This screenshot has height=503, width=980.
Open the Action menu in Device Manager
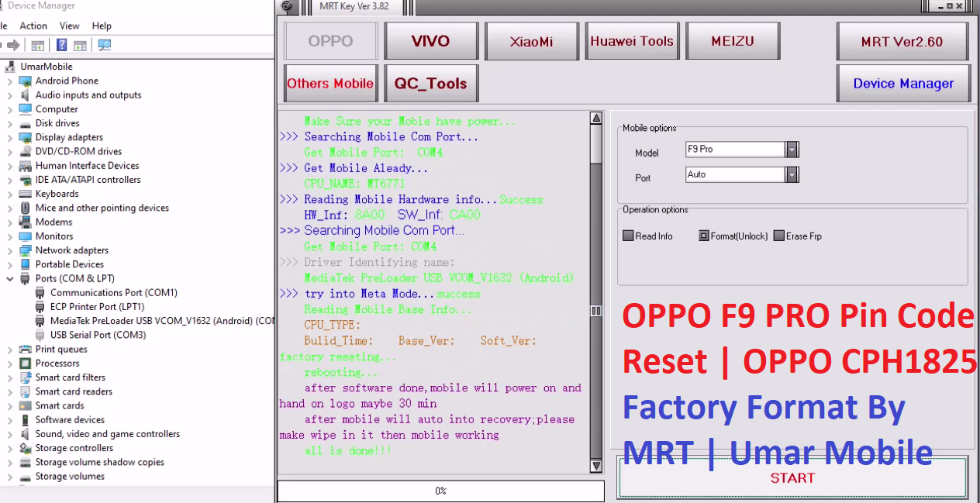point(33,26)
